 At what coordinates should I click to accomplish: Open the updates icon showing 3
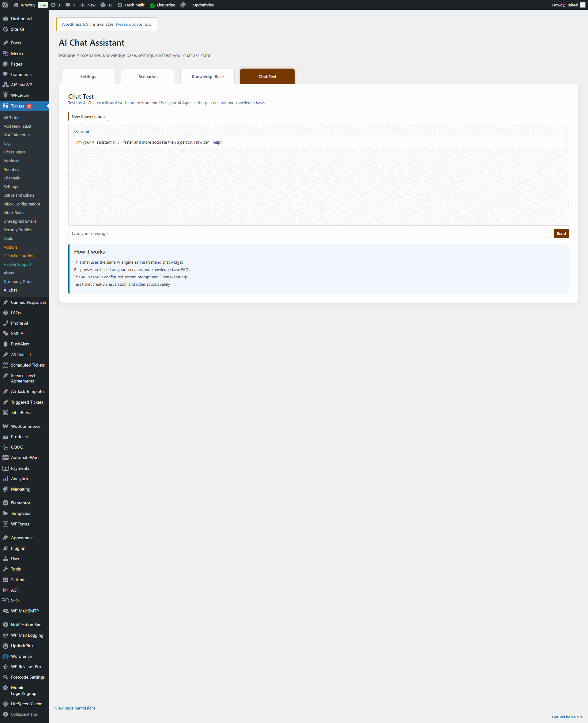(x=54, y=5)
